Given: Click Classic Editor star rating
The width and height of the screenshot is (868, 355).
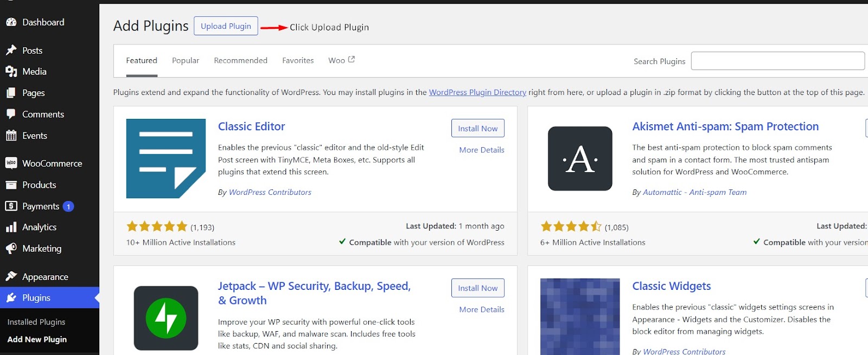Looking at the screenshot, I should pyautogui.click(x=157, y=226).
